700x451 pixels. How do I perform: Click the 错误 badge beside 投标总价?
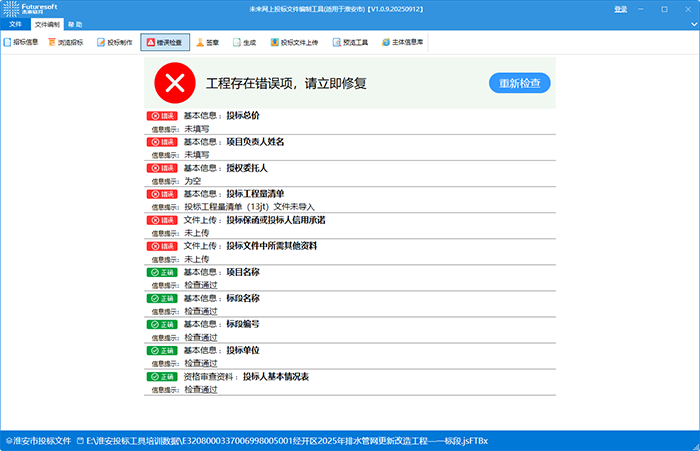click(162, 116)
